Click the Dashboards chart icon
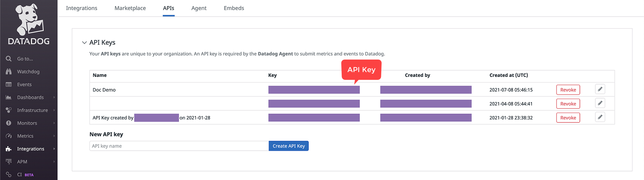This screenshot has width=644, height=180. pyautogui.click(x=9, y=97)
